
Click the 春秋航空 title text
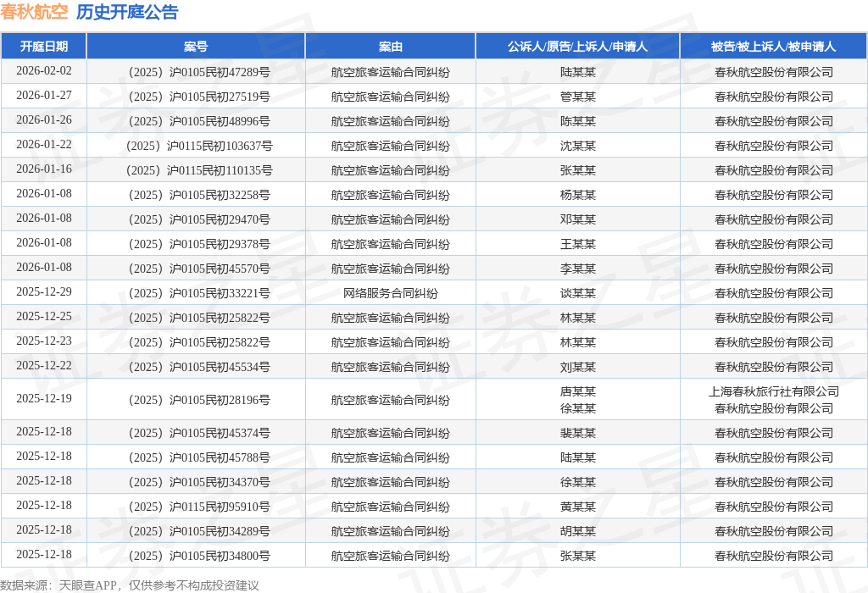(x=34, y=12)
